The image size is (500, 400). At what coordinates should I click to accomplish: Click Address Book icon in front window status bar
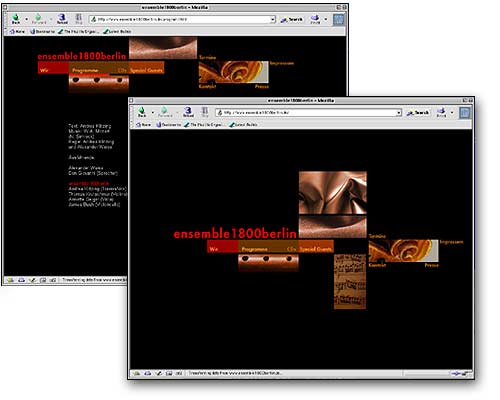point(169,373)
